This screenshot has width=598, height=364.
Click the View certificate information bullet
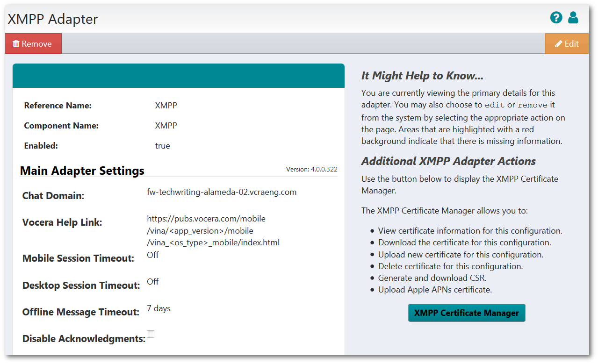pos(470,231)
